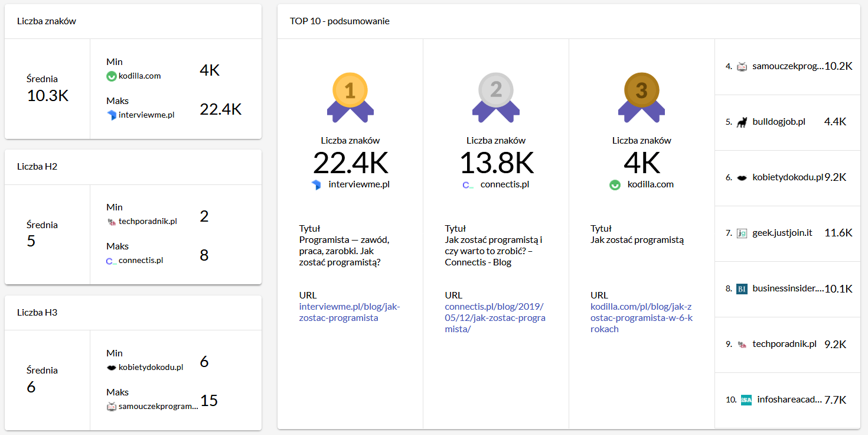Click the 'TOP 10 - podsumowanie' panel header
The height and width of the screenshot is (435, 868).
340,21
